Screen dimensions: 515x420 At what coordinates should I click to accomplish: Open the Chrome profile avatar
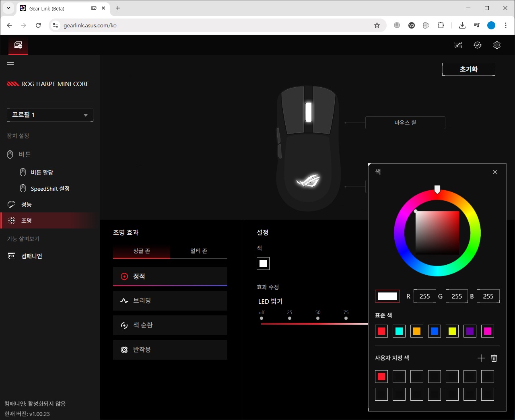[491, 25]
